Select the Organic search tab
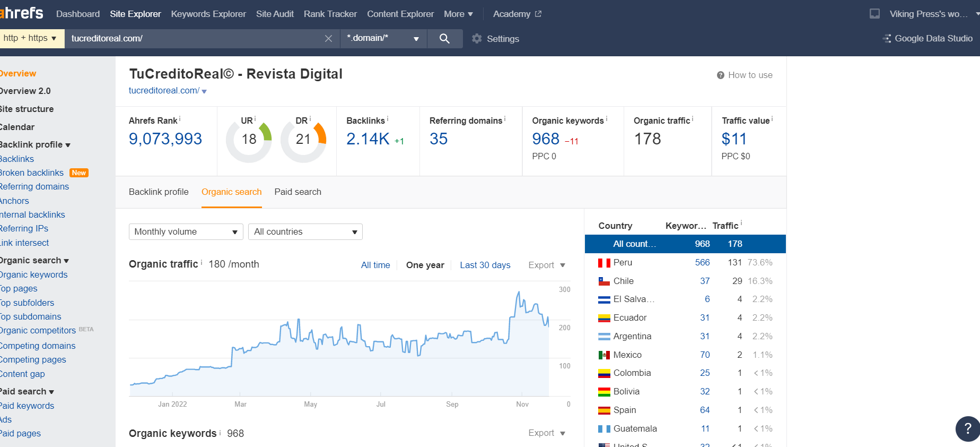Screen dimensions: 980x447 232,192
